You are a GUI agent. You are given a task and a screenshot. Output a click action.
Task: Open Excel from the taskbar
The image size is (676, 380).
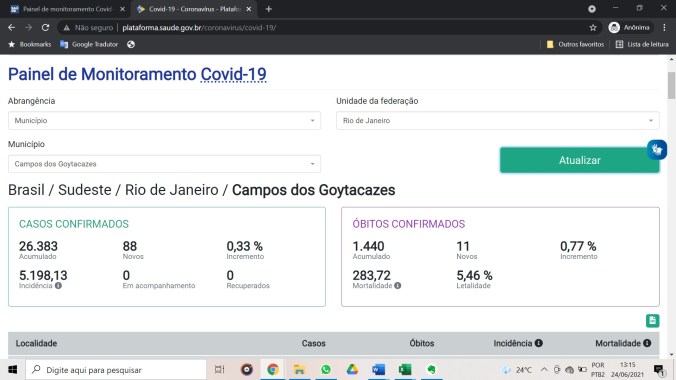(405, 370)
